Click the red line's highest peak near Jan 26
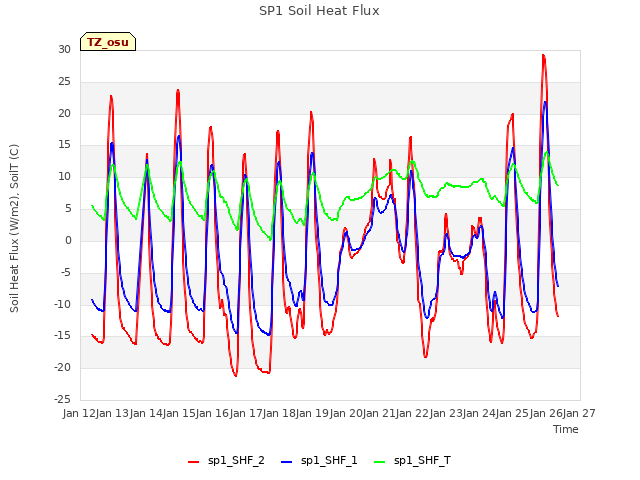The width and height of the screenshot is (640, 480). (x=543, y=55)
